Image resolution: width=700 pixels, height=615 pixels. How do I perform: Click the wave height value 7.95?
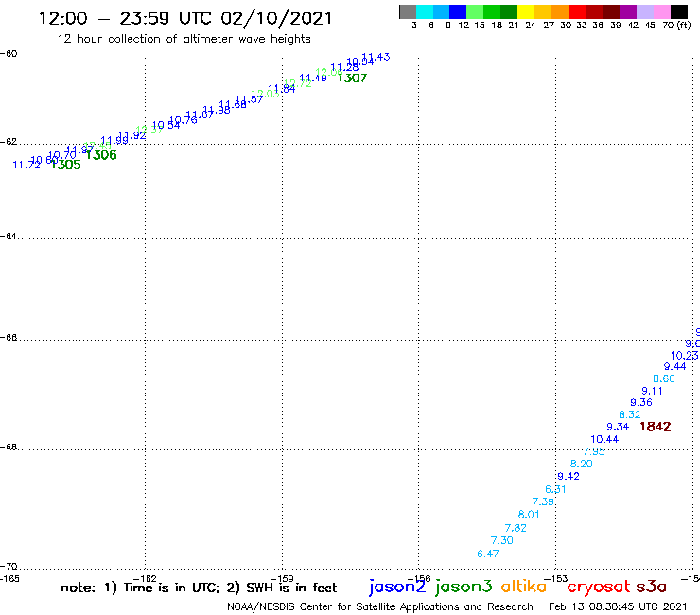pyautogui.click(x=594, y=451)
